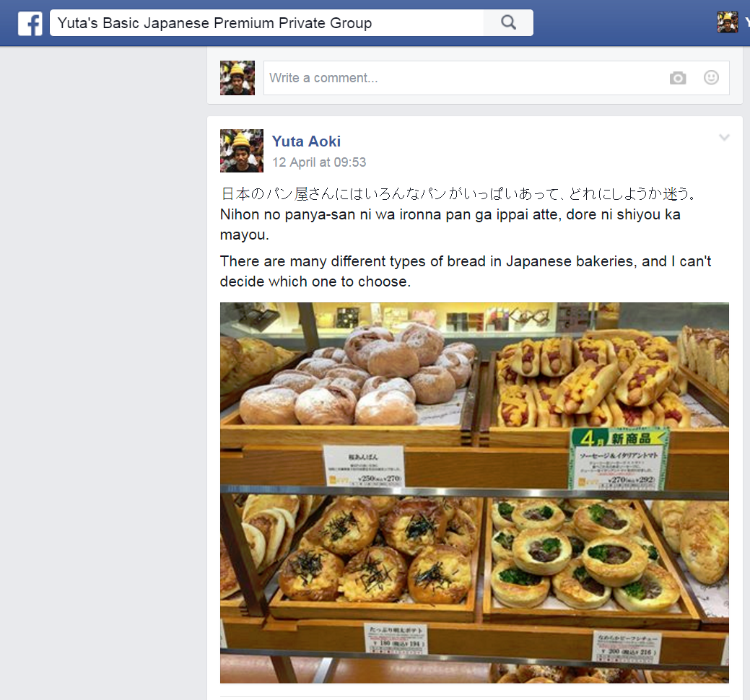750x700 pixels.
Task: Open the emoji sticker smiley picker
Action: coord(711,77)
